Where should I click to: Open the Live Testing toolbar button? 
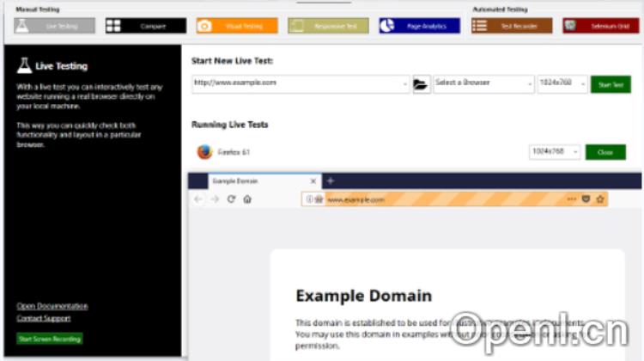[x=54, y=26]
